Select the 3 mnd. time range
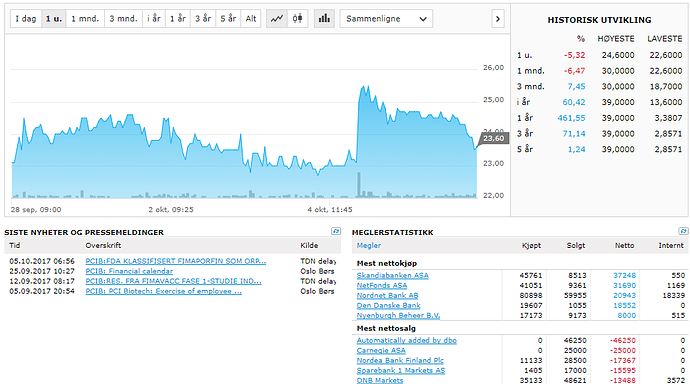The width and height of the screenshot is (690, 384). point(123,18)
